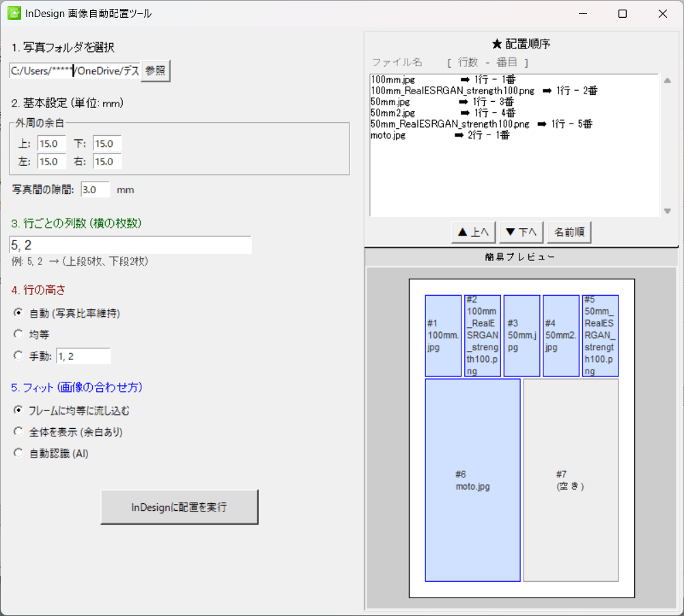Sort list with 名前順 button
Screen dimensions: 684x616
tap(568, 232)
